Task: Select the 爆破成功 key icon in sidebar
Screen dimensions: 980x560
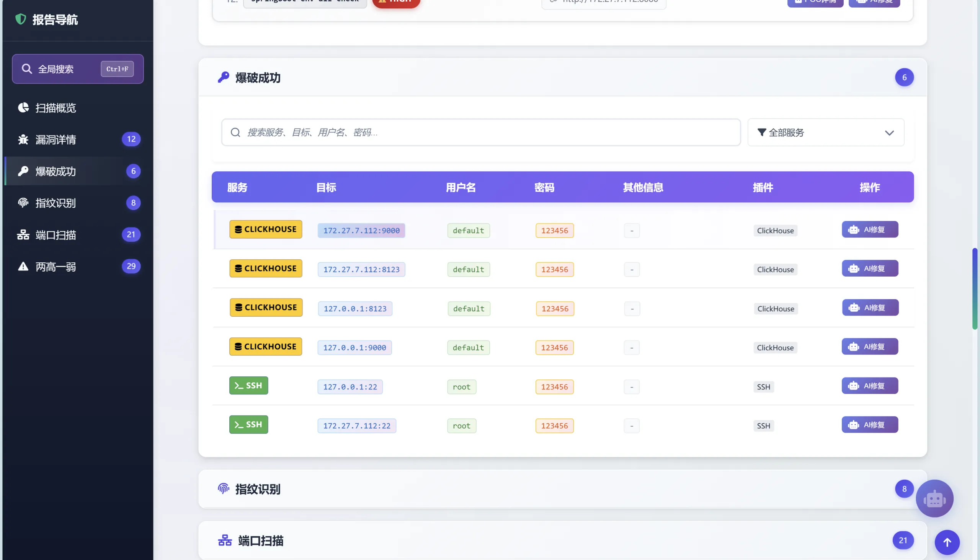Action: pos(23,171)
